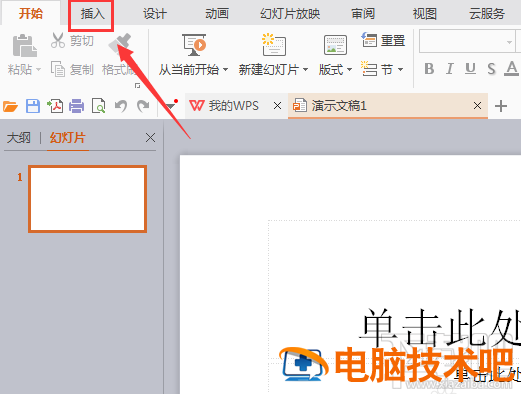Expand the quick access toolbar customize arrow

click(x=171, y=106)
